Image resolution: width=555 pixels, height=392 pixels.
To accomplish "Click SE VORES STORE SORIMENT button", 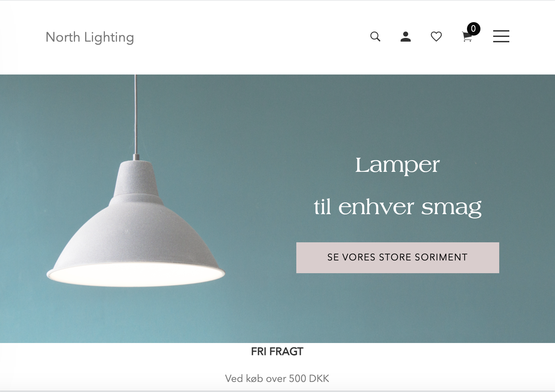I will click(x=397, y=257).
